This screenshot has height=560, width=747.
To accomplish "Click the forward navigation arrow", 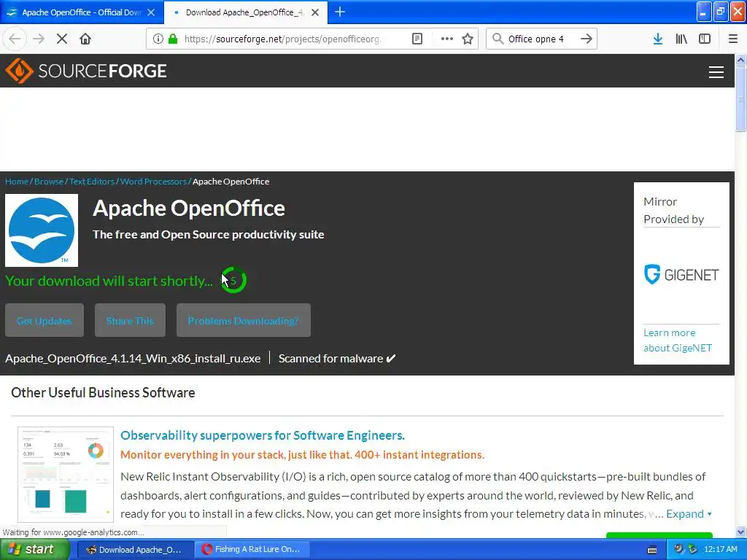I will point(39,39).
